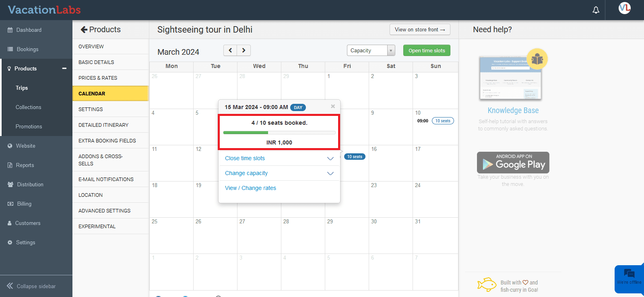The image size is (644, 297).
Task: Open the Capacity dropdown
Action: click(x=371, y=50)
